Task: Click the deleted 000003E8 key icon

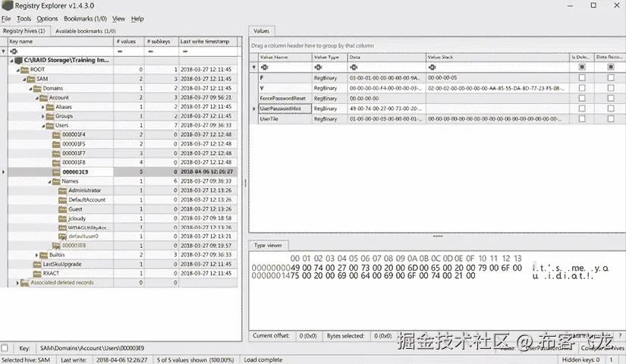Action: [56, 246]
